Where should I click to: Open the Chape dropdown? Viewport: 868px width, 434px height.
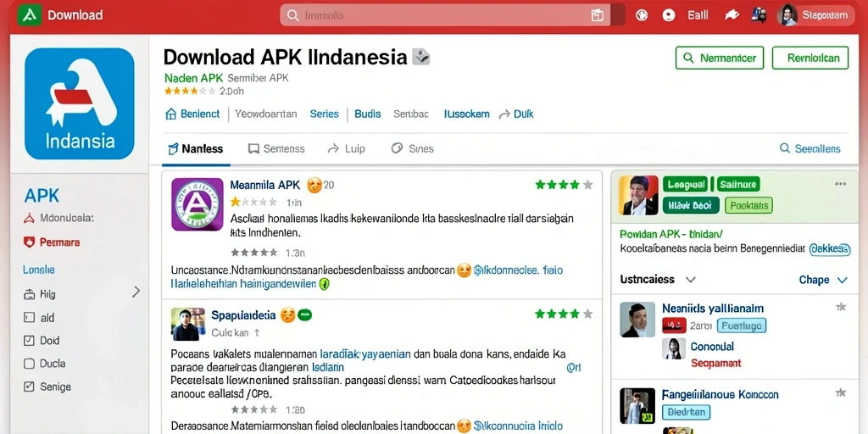click(823, 280)
